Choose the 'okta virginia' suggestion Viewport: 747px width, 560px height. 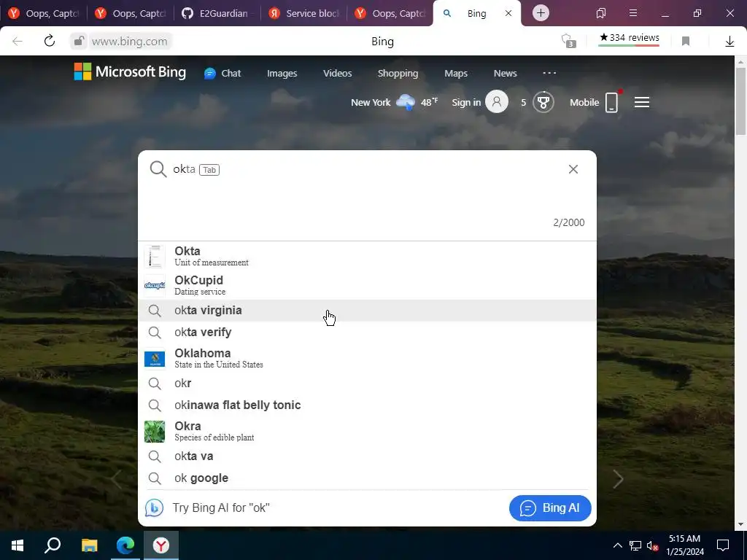pyautogui.click(x=367, y=311)
